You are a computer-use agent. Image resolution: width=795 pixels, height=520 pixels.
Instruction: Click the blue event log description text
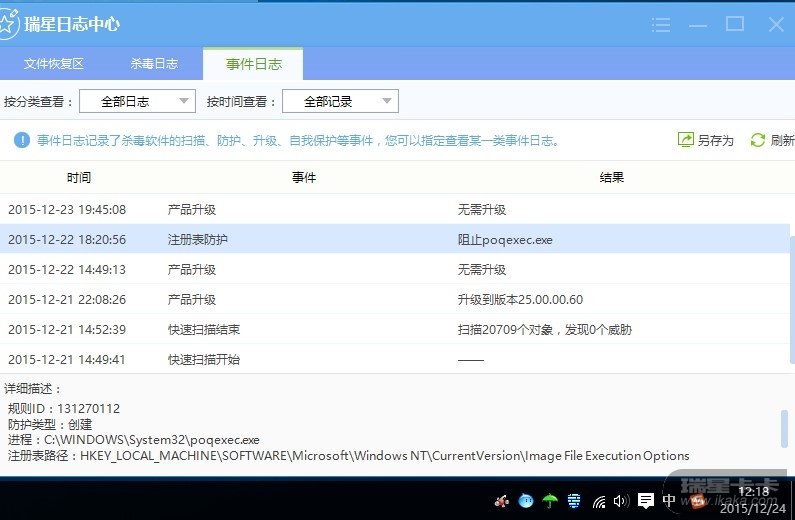(298, 140)
